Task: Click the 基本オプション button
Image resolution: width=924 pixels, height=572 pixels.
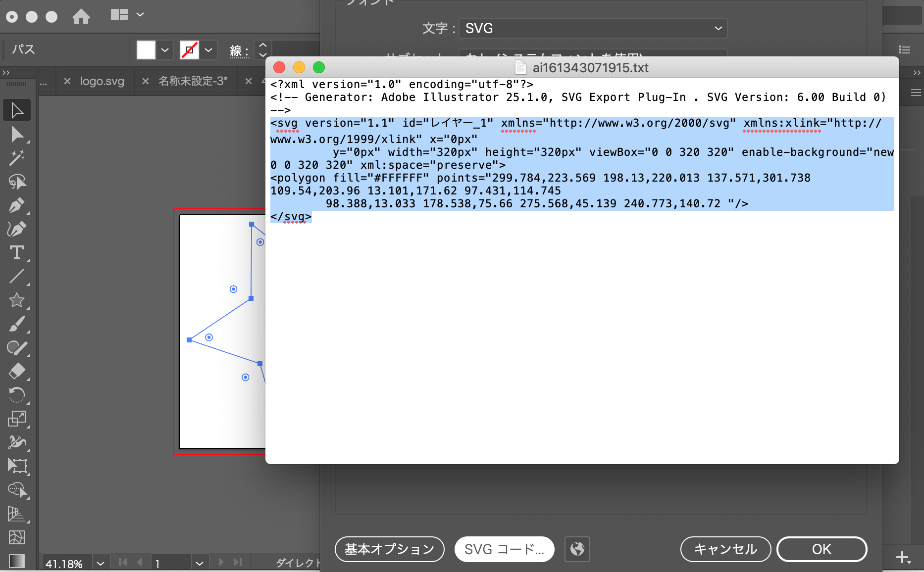Action: (390, 549)
